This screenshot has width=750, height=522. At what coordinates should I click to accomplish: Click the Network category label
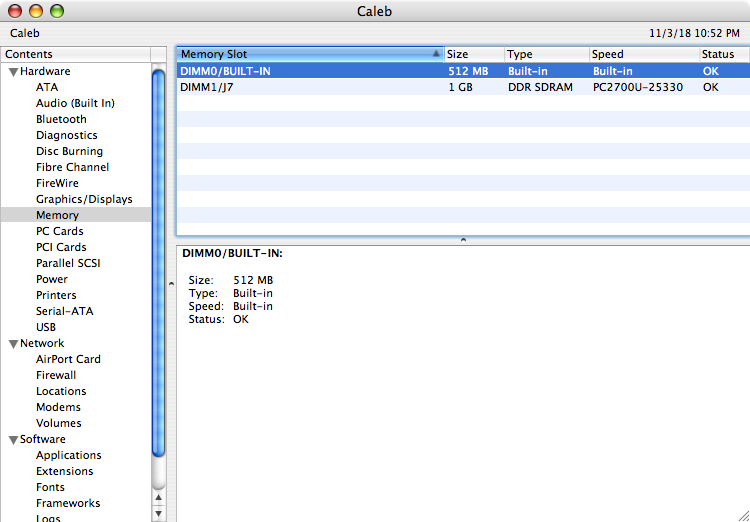tap(42, 344)
